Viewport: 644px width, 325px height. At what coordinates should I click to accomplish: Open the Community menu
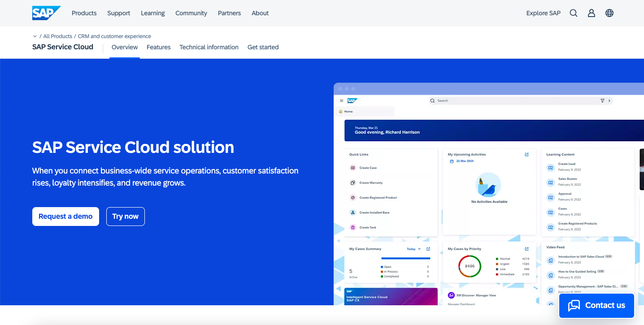191,13
